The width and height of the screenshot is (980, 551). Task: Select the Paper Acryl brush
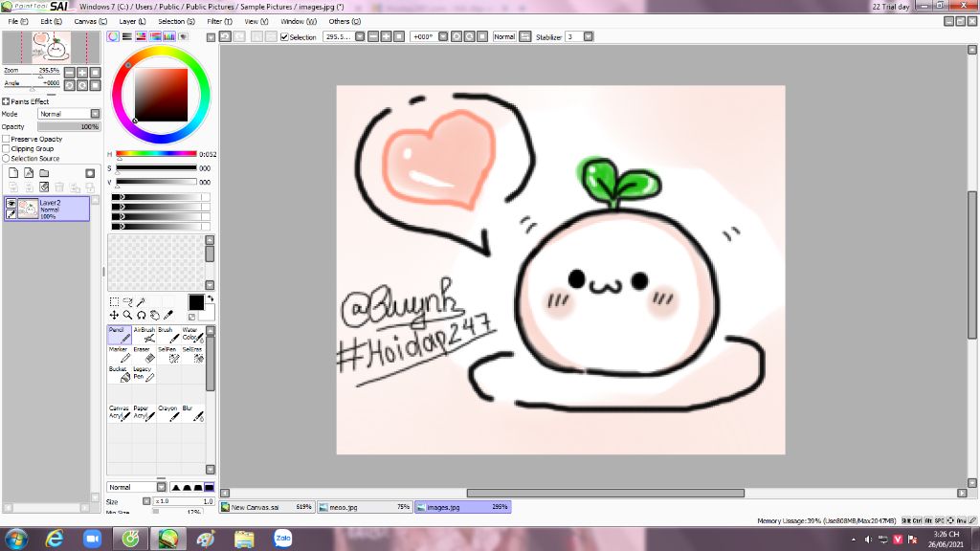click(144, 413)
